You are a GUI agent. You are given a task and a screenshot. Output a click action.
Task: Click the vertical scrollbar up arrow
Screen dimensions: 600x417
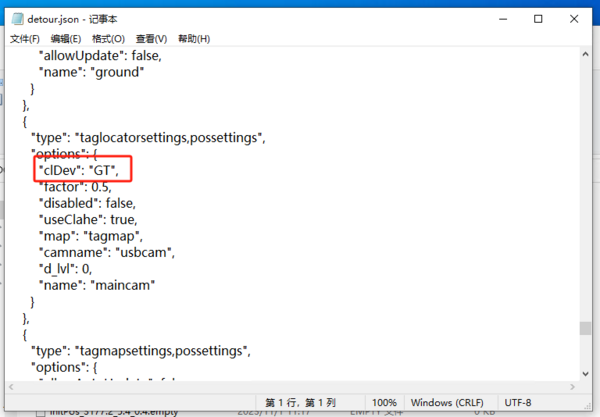584,56
